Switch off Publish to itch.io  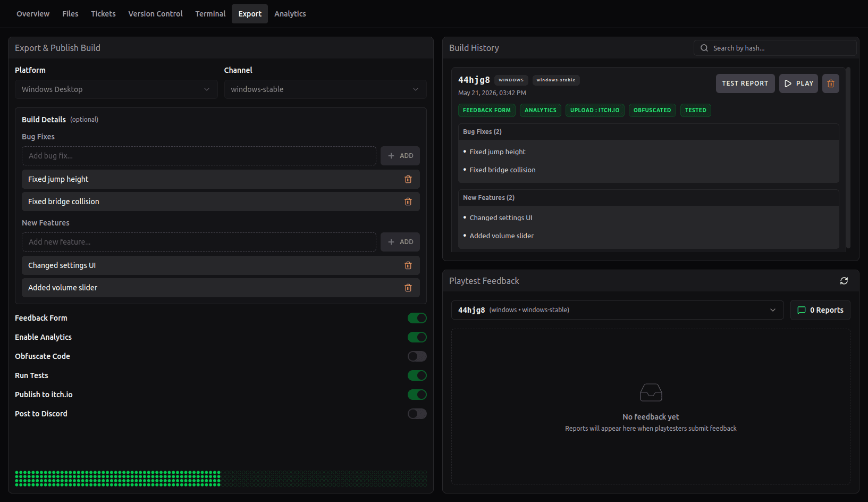pyautogui.click(x=417, y=395)
